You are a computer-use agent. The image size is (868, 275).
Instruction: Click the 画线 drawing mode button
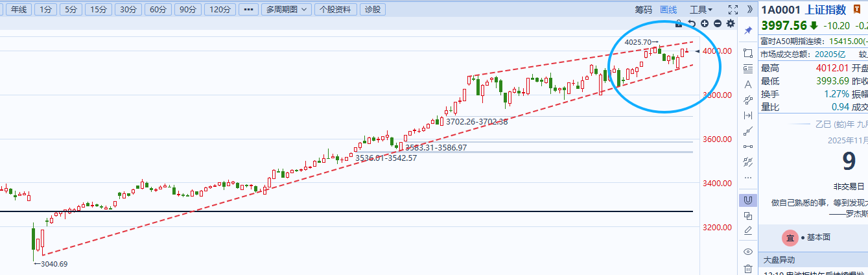[668, 9]
